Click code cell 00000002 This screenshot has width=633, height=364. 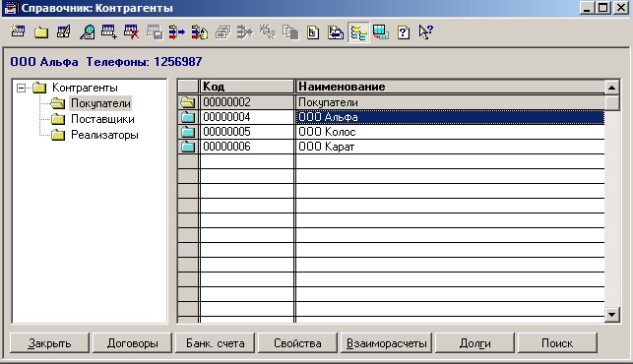247,102
